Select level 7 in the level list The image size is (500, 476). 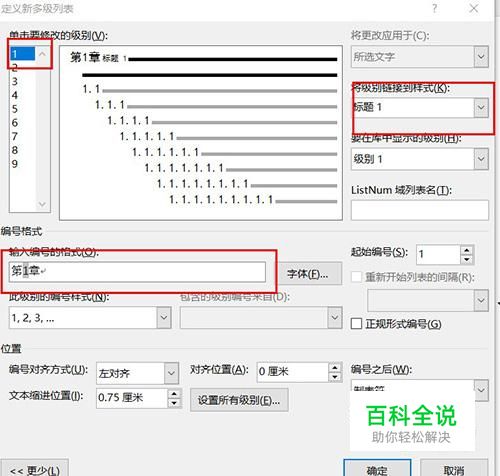click(15, 136)
